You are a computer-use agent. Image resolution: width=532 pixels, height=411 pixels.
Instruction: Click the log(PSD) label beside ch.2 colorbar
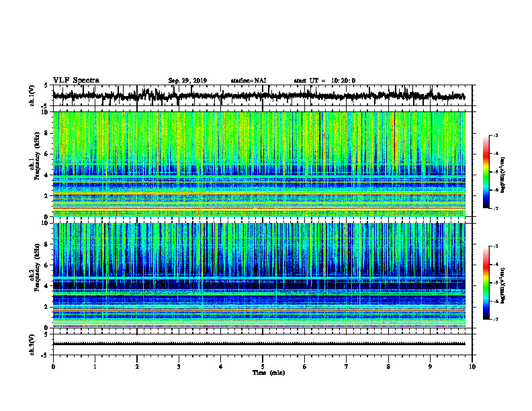coord(504,285)
